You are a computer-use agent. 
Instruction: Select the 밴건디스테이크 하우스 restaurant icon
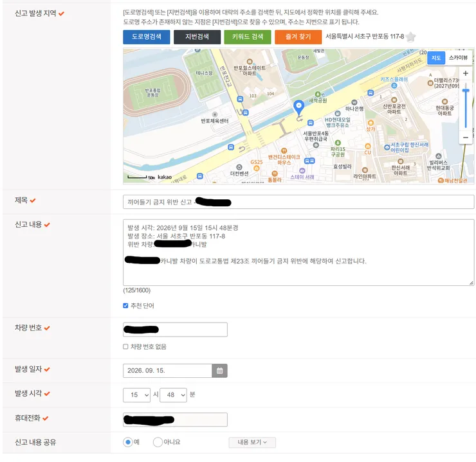pyautogui.click(x=284, y=150)
